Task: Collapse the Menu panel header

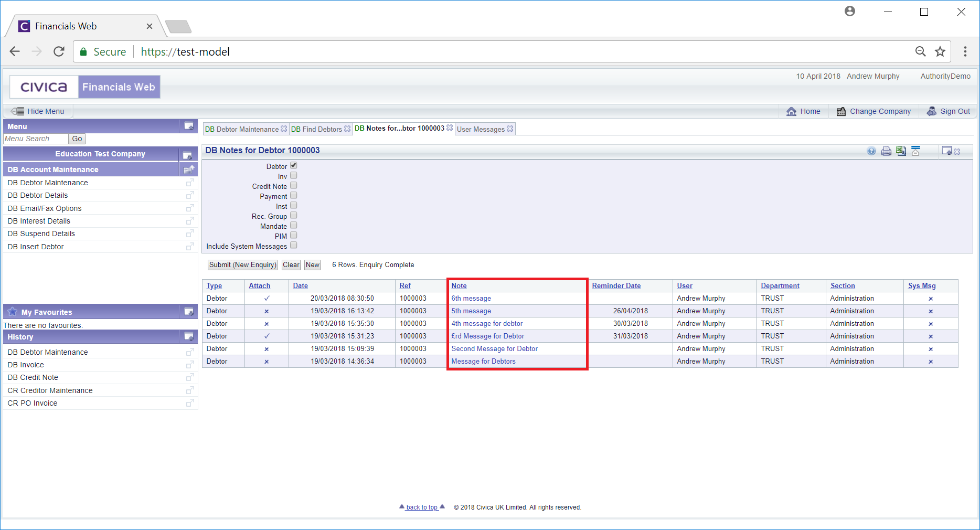Action: click(x=188, y=126)
